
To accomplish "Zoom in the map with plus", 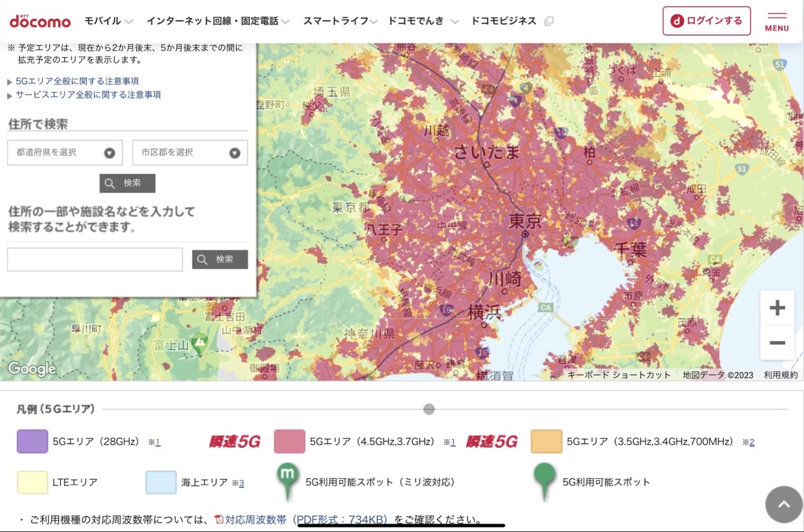I will tap(777, 308).
